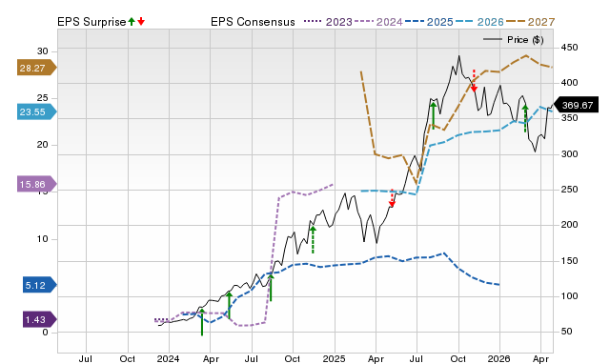Viewport: 610px width, 364px height.
Task: Click the 30 label on EPS axis
Action: click(x=42, y=51)
